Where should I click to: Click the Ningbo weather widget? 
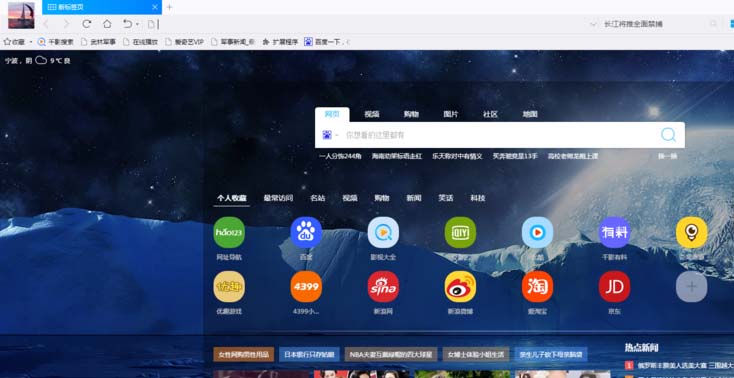tap(37, 60)
